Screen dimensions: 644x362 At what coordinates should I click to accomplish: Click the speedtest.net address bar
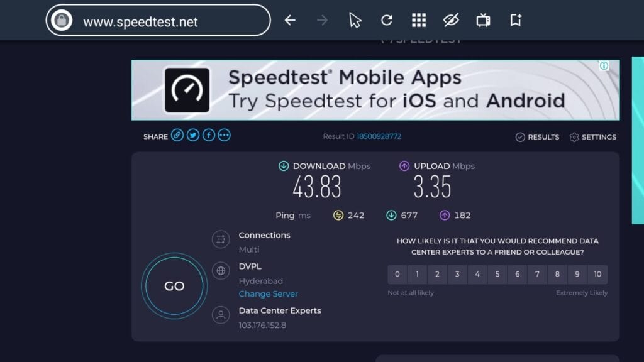tap(157, 19)
